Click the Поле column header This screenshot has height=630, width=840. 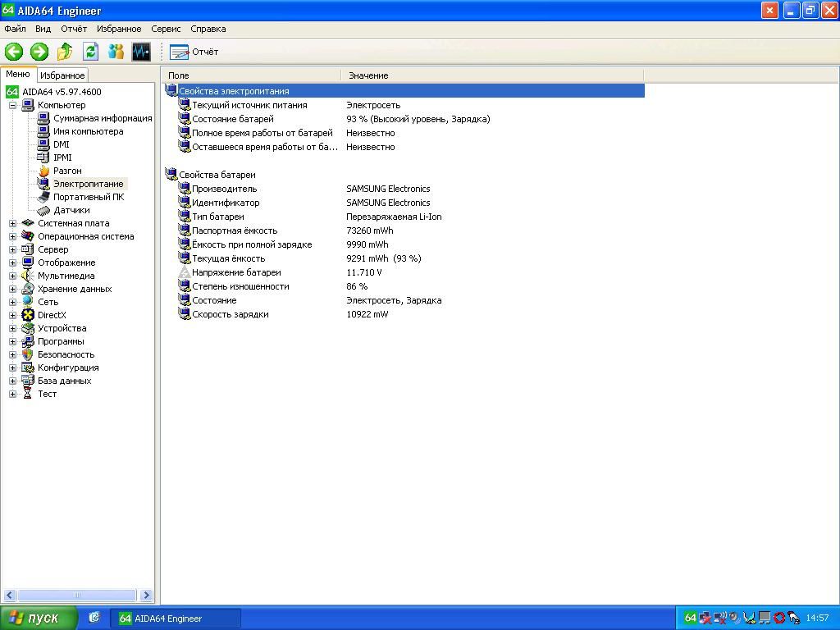(251, 75)
